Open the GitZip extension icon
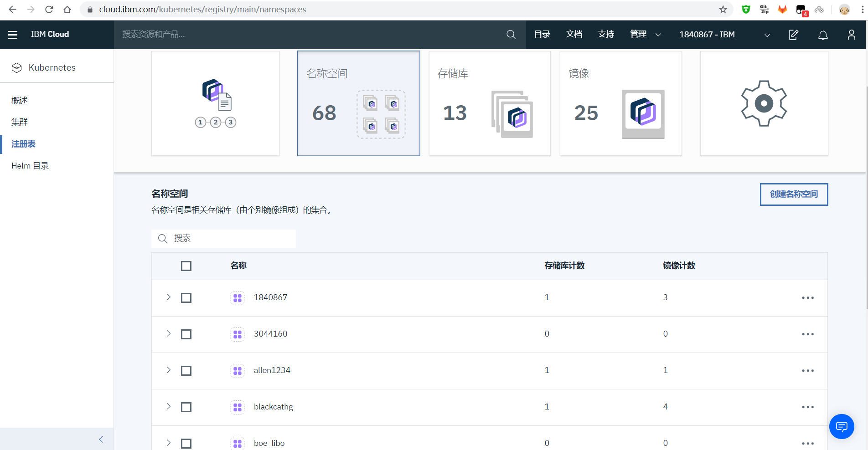The width and height of the screenshot is (868, 450). (765, 10)
